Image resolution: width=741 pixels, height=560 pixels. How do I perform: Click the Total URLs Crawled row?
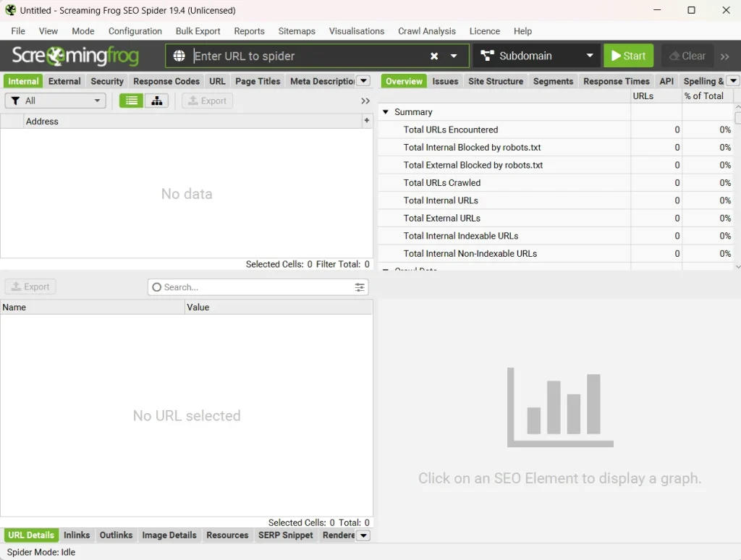click(x=556, y=183)
